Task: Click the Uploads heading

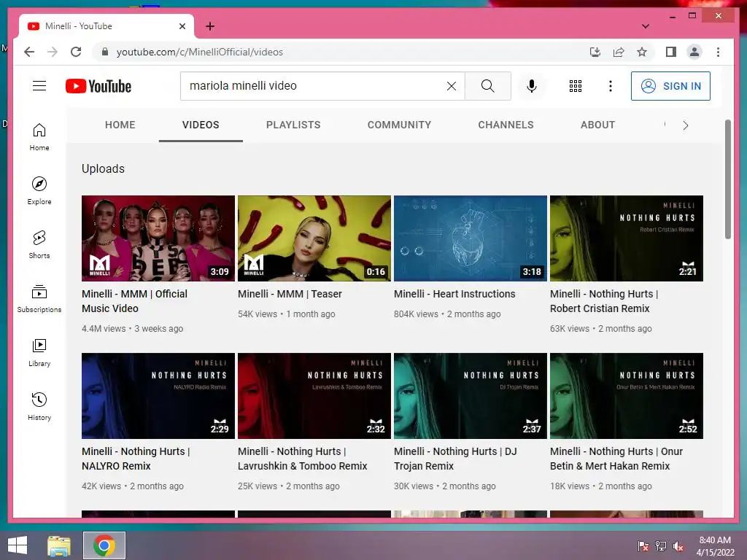Action: pyautogui.click(x=103, y=168)
